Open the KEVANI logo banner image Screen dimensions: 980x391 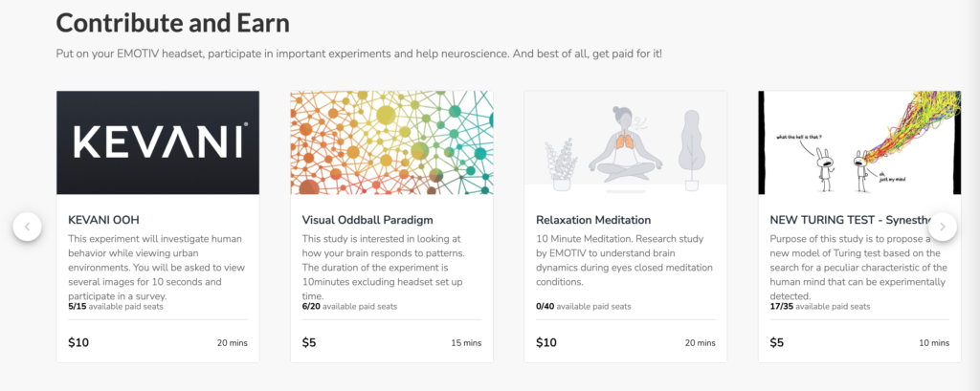pos(158,142)
